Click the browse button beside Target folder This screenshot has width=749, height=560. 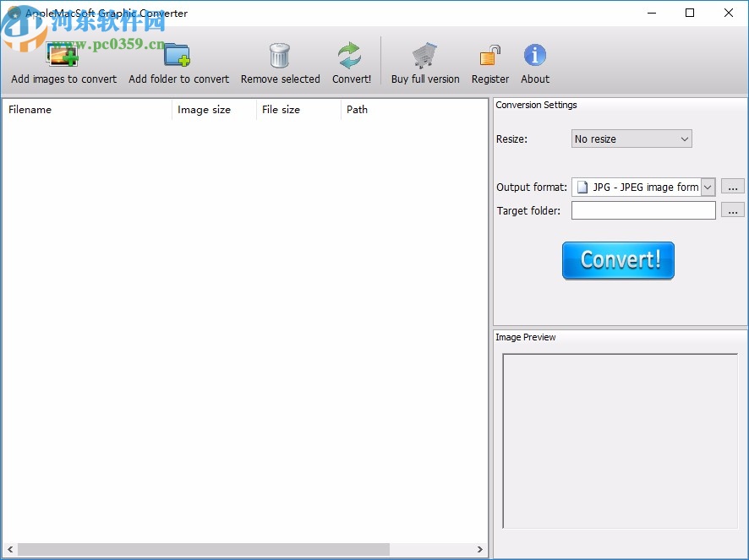[x=732, y=210]
